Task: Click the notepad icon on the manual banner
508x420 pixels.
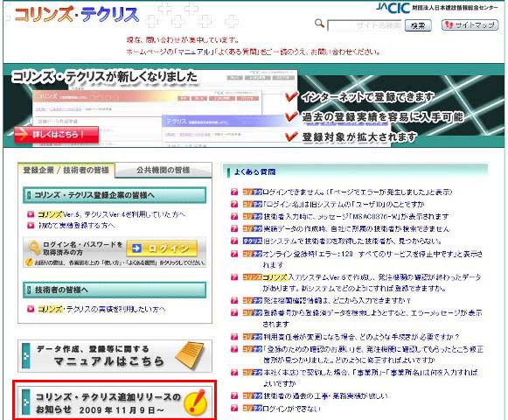Action: (x=191, y=355)
